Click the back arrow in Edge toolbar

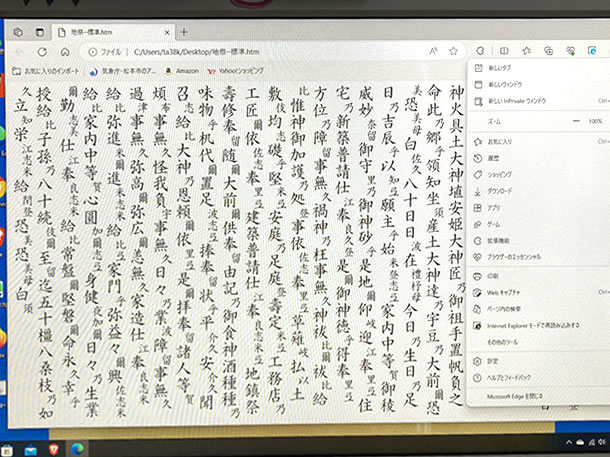point(19,52)
